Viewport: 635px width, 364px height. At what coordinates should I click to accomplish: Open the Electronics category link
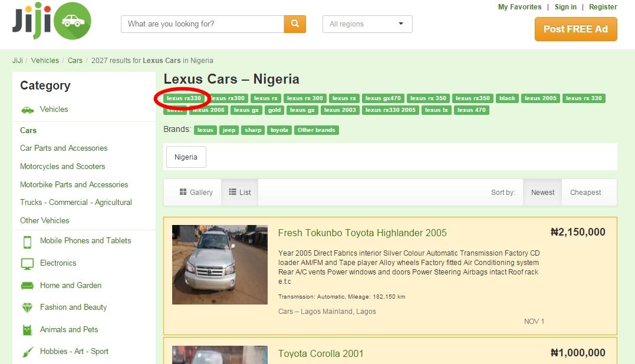click(58, 263)
